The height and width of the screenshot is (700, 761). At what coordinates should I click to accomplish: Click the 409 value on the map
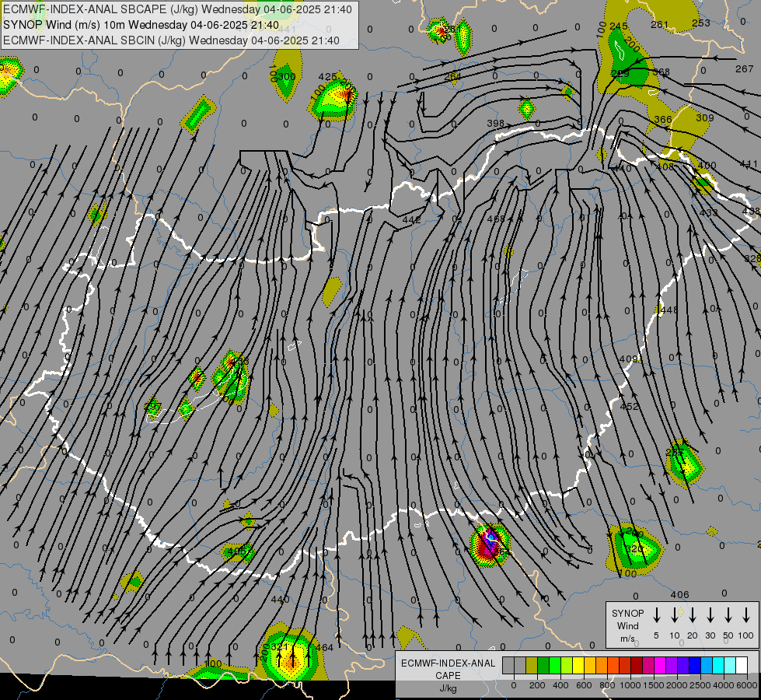pyautogui.click(x=629, y=359)
